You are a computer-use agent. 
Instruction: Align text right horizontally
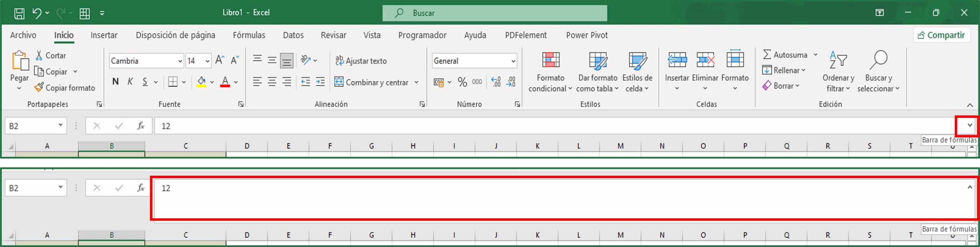point(287,82)
